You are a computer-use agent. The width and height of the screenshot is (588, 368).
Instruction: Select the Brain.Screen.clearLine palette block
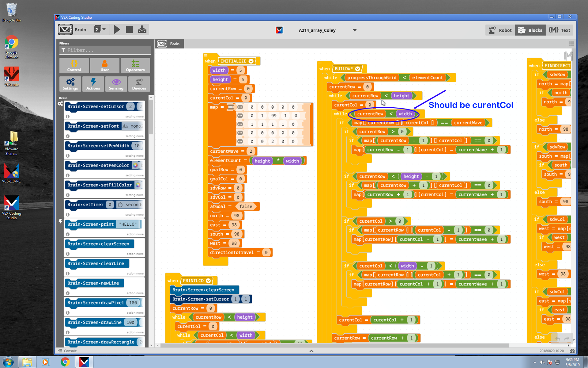[97, 263]
